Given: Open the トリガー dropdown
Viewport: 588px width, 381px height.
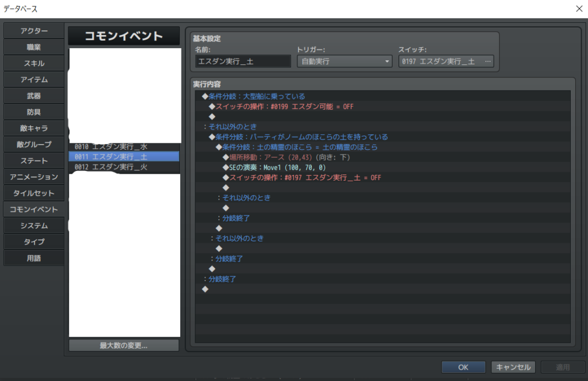Looking at the screenshot, I should pyautogui.click(x=344, y=61).
